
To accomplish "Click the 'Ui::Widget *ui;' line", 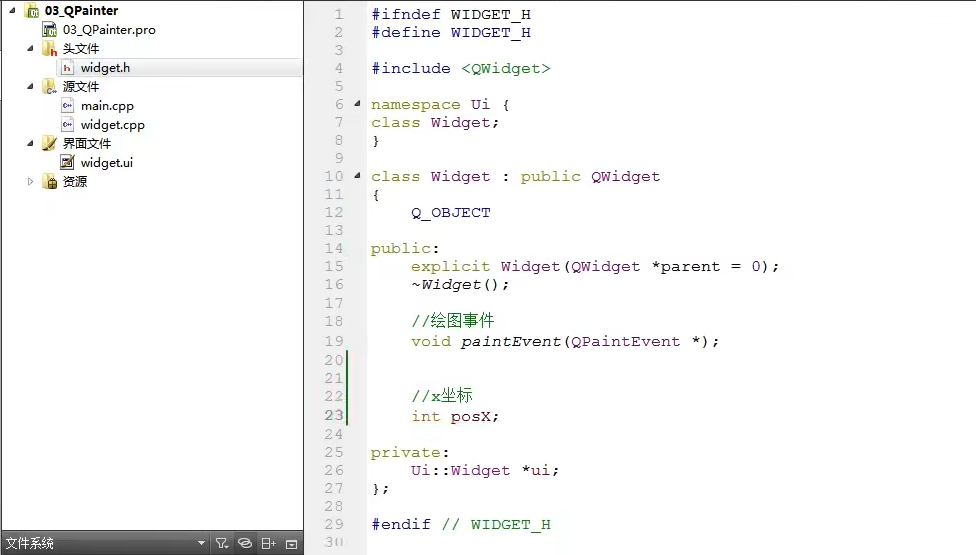I will 485,470.
